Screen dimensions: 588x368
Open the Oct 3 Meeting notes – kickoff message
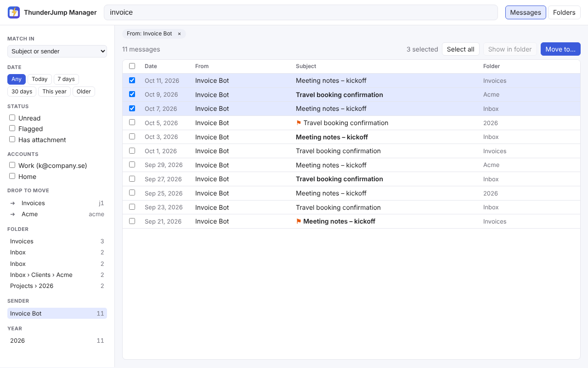(351, 137)
